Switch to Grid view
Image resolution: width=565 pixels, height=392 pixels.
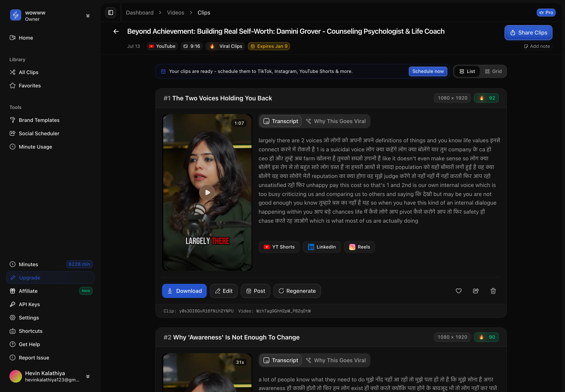pos(493,71)
